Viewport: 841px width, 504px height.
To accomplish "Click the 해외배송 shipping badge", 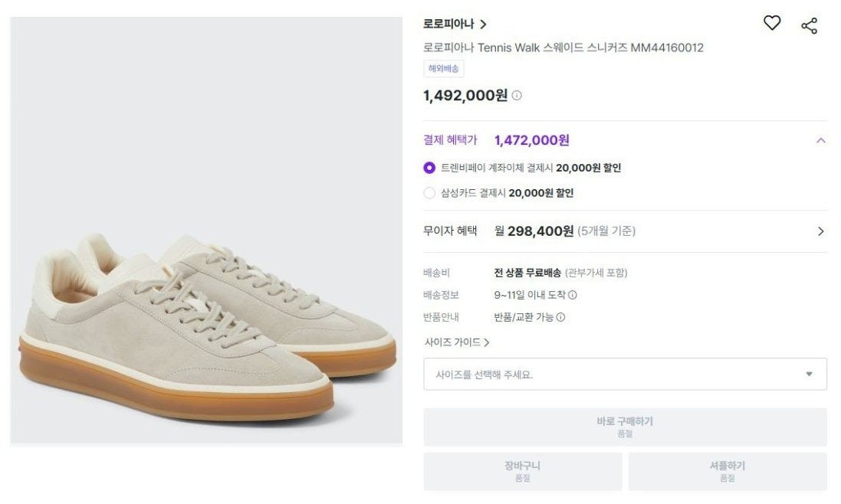I will point(442,68).
